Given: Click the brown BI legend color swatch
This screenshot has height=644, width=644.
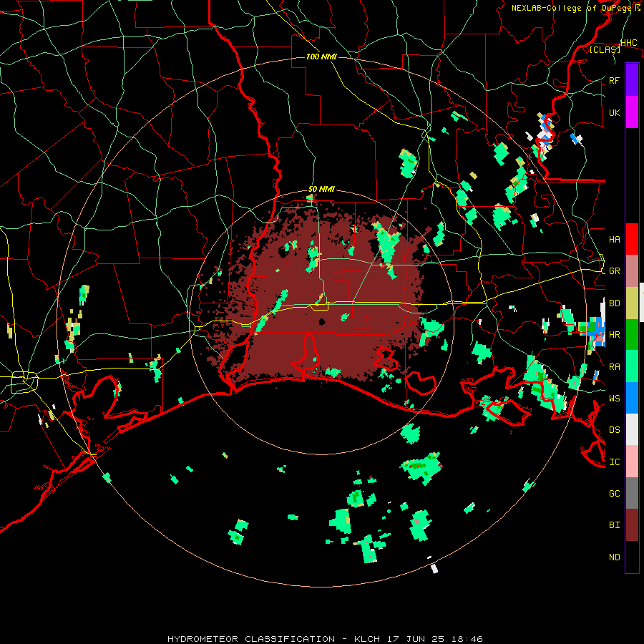Looking at the screenshot, I should (632, 525).
